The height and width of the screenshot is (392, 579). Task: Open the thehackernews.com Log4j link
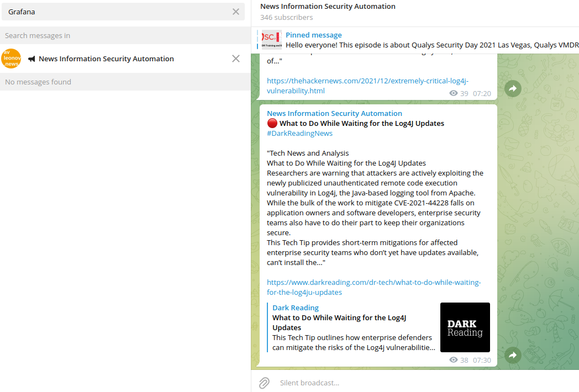pos(367,86)
